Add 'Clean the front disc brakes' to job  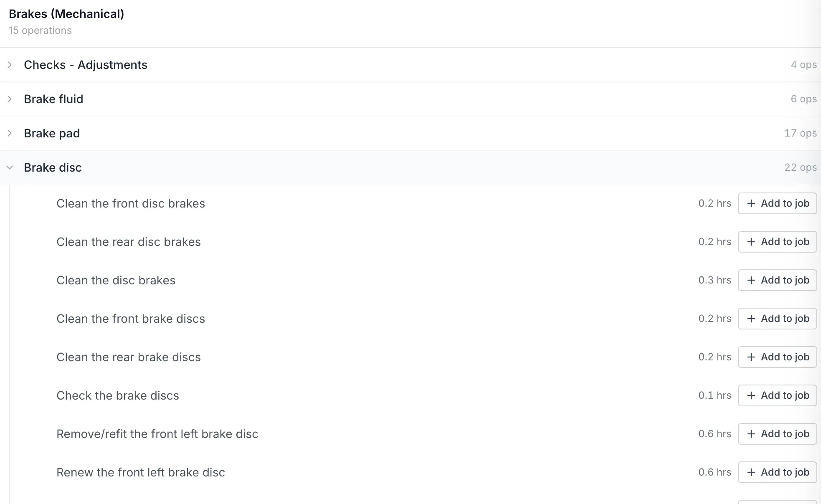(x=777, y=203)
